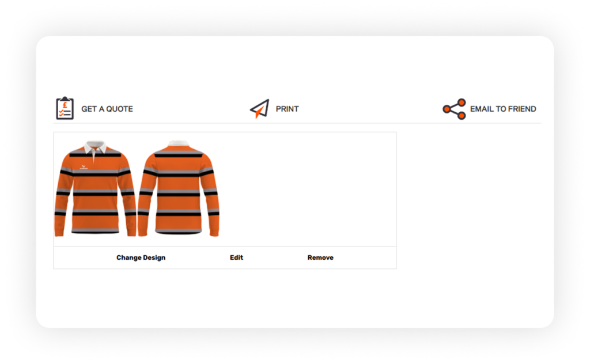Viewport: 590px width, 364px height.
Task: Click the black hem stripe of front shirt
Action: (95, 232)
